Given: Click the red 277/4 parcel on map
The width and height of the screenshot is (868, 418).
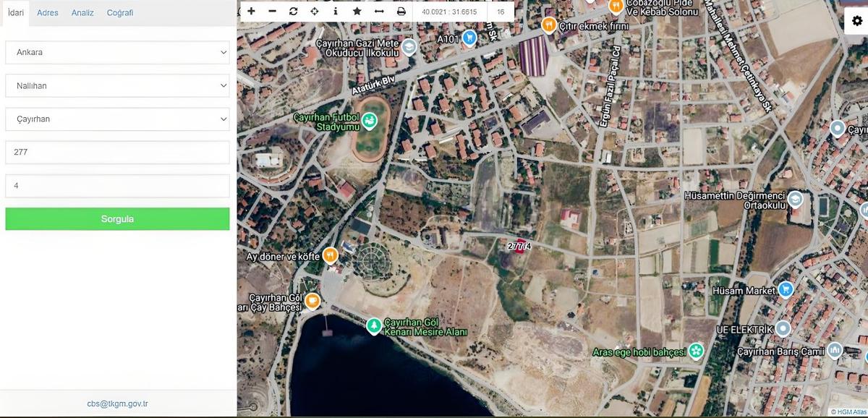Looking at the screenshot, I should [x=520, y=245].
